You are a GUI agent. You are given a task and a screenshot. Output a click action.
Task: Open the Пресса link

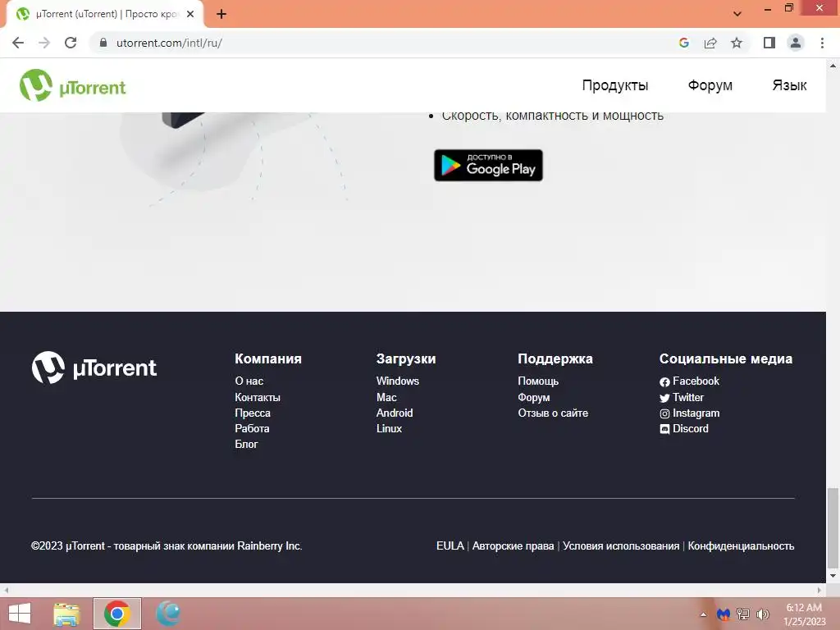[253, 413]
